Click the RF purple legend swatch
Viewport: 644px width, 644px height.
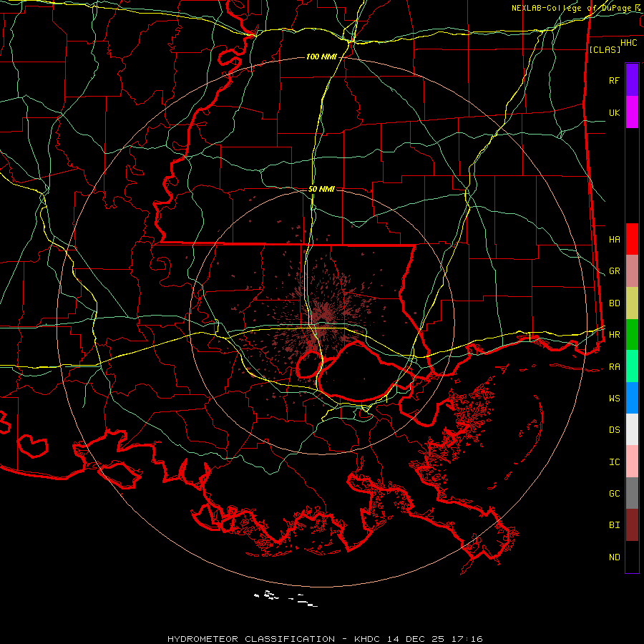(x=632, y=80)
